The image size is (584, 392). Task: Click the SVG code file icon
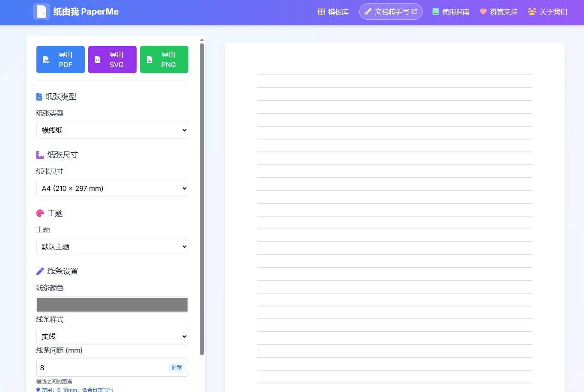(x=98, y=59)
